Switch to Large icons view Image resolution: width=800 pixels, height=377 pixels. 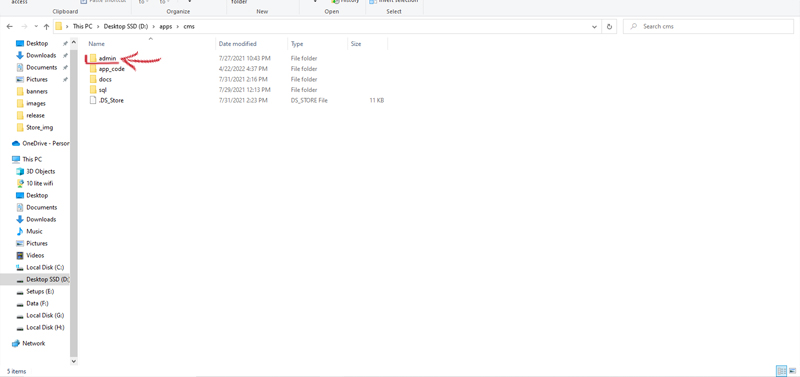tap(791, 370)
